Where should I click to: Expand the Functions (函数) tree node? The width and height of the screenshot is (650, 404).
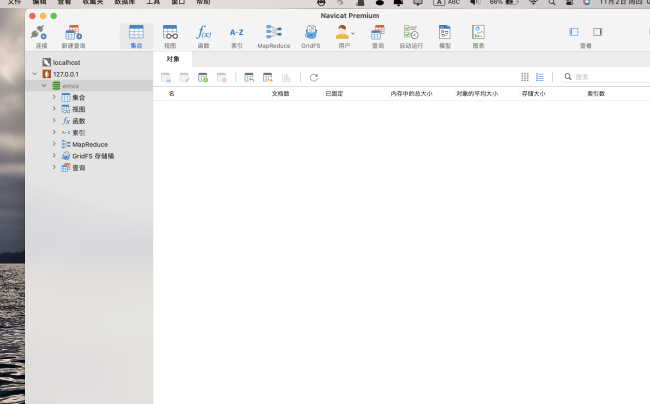click(x=54, y=120)
